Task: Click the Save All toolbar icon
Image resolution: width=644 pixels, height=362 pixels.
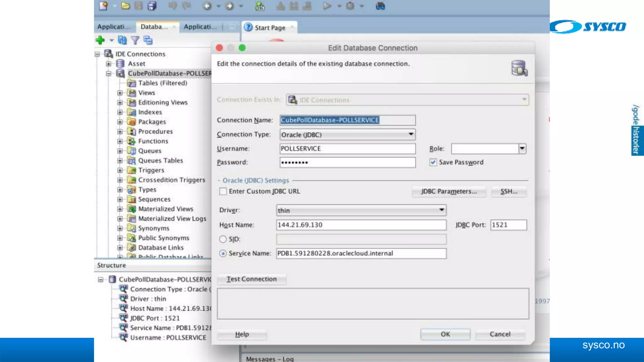Action: point(152,6)
